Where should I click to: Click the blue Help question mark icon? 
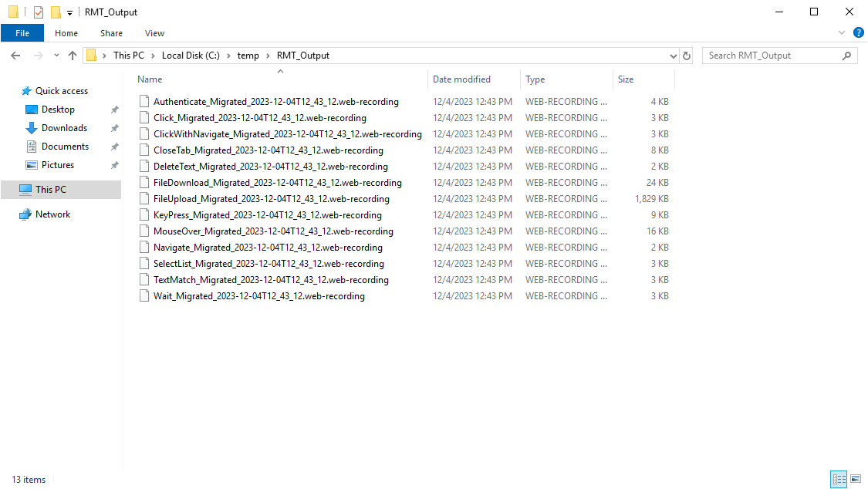[859, 32]
